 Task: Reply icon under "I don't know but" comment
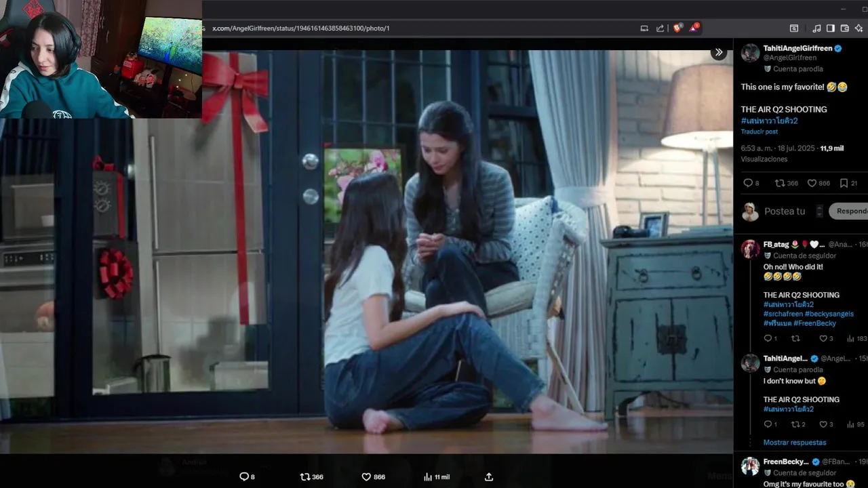click(768, 424)
